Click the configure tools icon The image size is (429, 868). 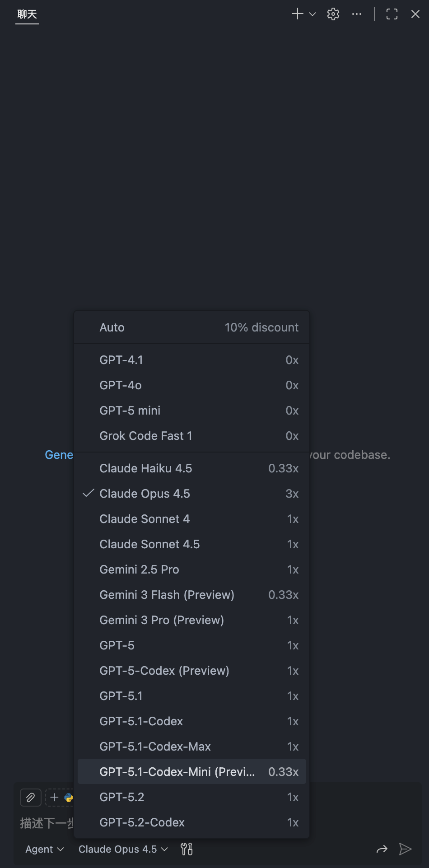[x=187, y=849]
